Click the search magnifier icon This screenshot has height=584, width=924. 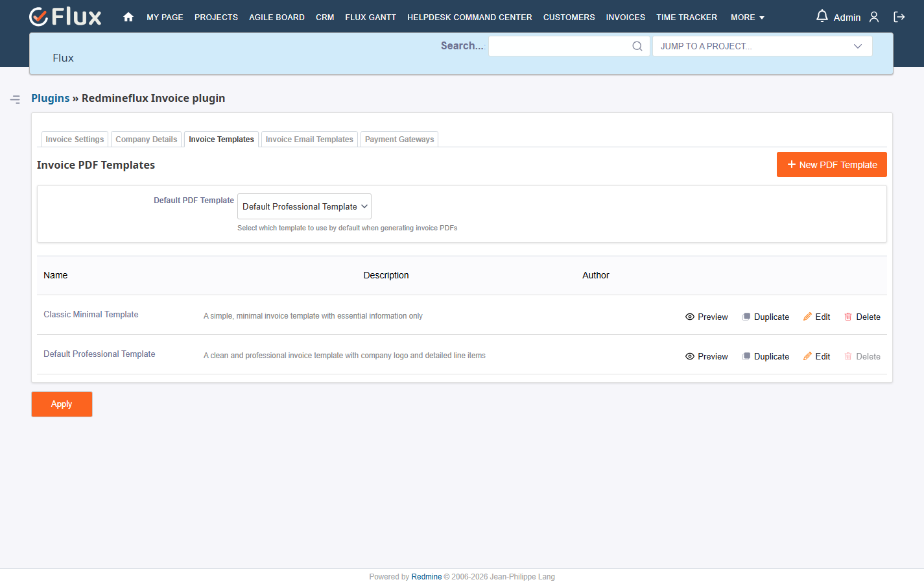pyautogui.click(x=637, y=46)
